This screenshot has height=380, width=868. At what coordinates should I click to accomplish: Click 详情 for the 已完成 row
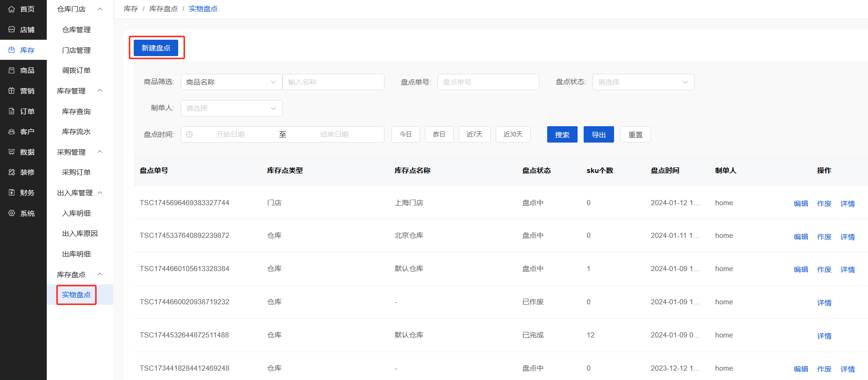(824, 336)
